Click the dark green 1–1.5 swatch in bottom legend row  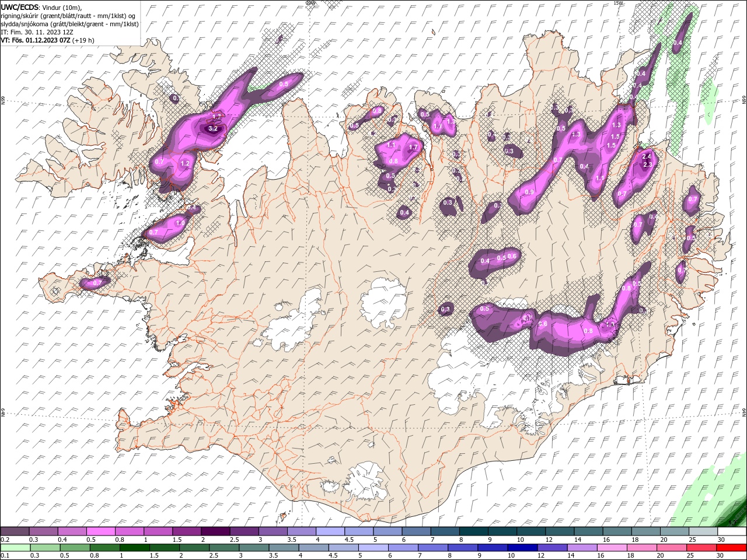[135, 548]
